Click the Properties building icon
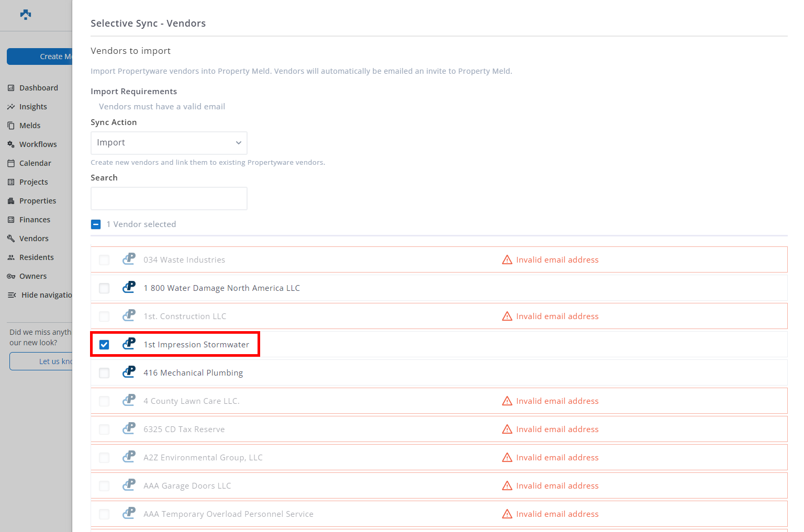This screenshot has height=532, width=804. click(11, 201)
